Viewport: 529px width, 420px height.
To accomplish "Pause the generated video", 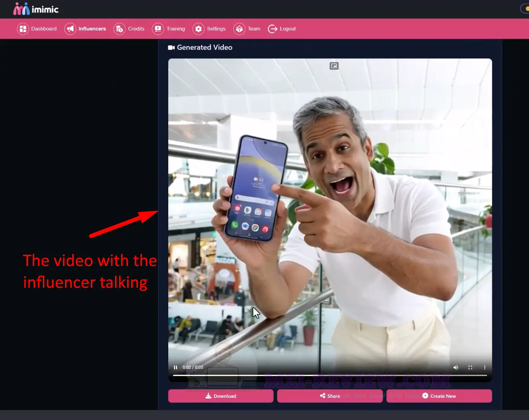I will pos(176,367).
